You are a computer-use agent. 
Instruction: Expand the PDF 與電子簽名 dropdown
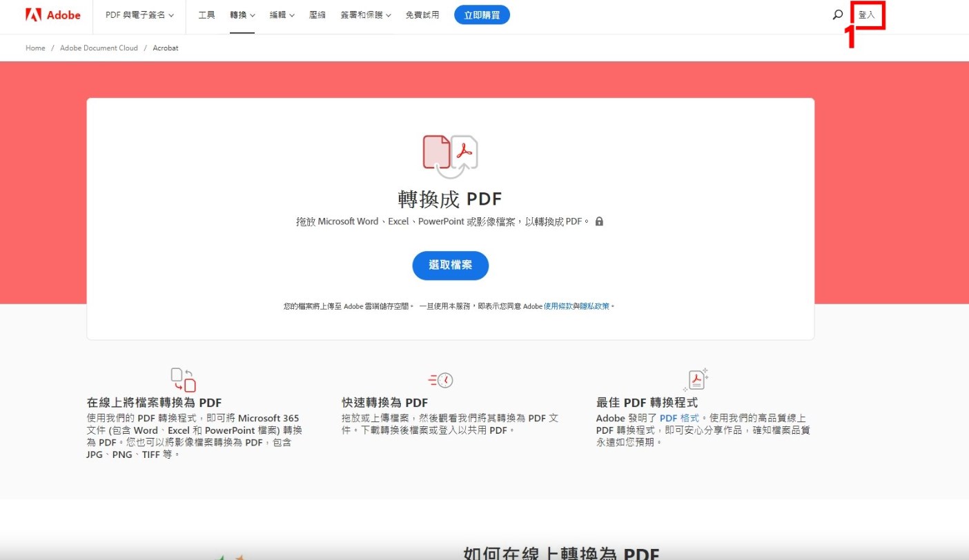point(139,14)
